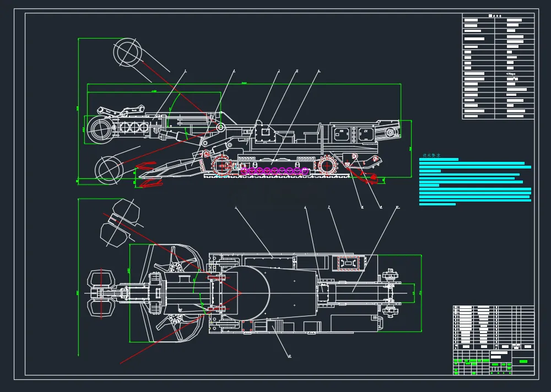Click the parameter table title at top right
Image resolution: width=551 pixels, height=392 pixels.
[495, 16]
